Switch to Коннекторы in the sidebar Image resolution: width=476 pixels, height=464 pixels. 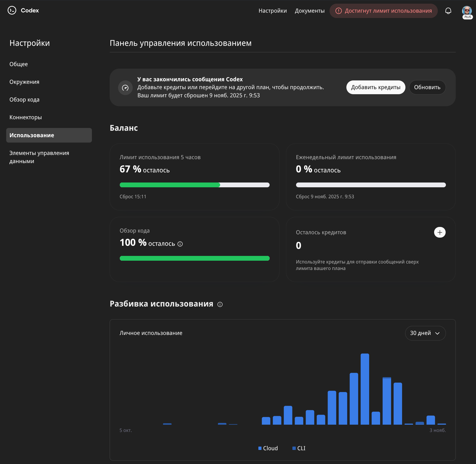click(26, 117)
